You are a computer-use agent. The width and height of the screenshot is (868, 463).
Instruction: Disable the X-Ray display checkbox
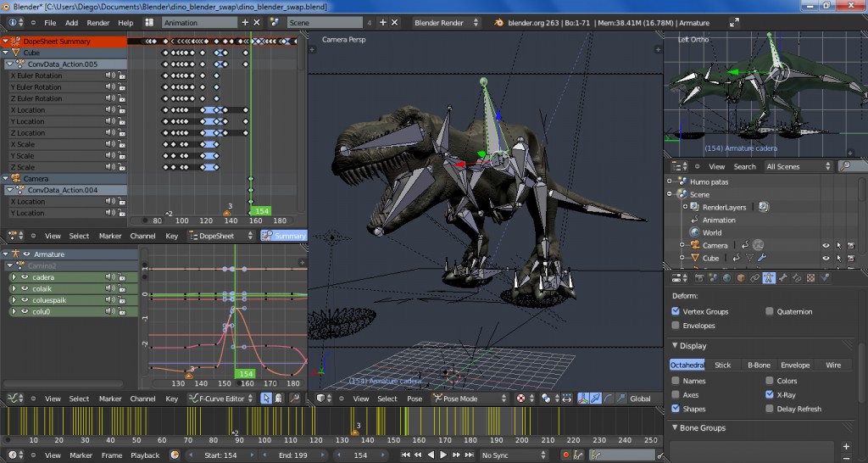click(x=770, y=395)
